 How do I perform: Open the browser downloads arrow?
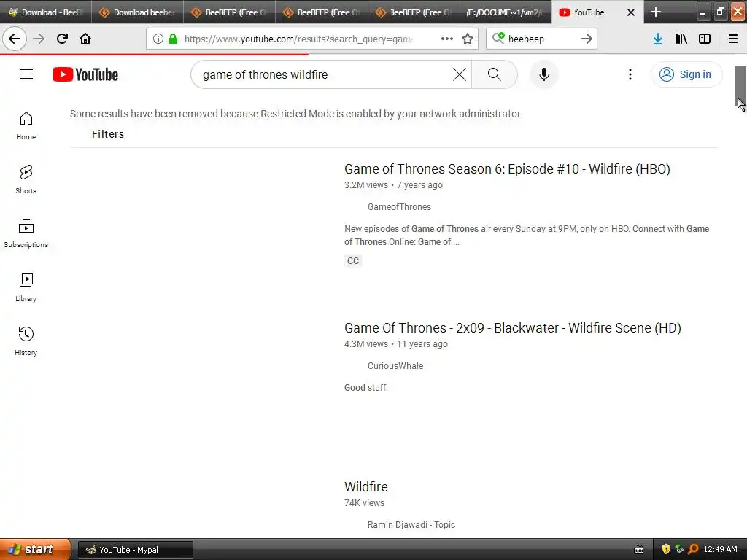pos(658,39)
